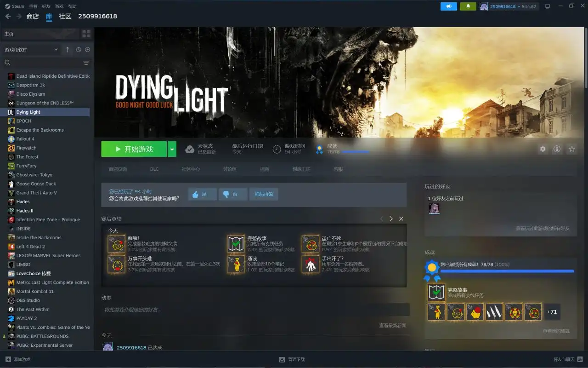588x368 pixels.
Task: Open the game properties gear icon
Action: 543,149
